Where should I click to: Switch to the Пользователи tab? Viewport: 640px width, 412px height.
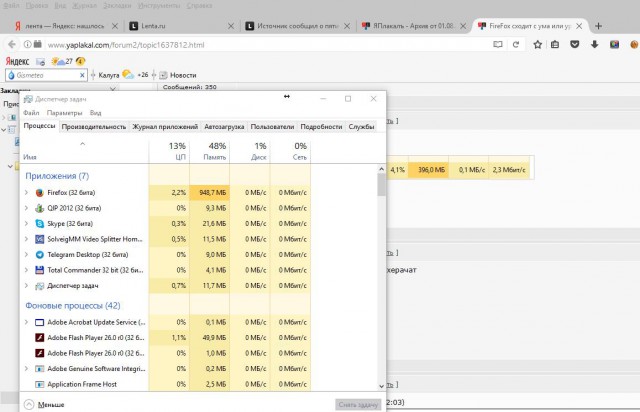tap(272, 127)
